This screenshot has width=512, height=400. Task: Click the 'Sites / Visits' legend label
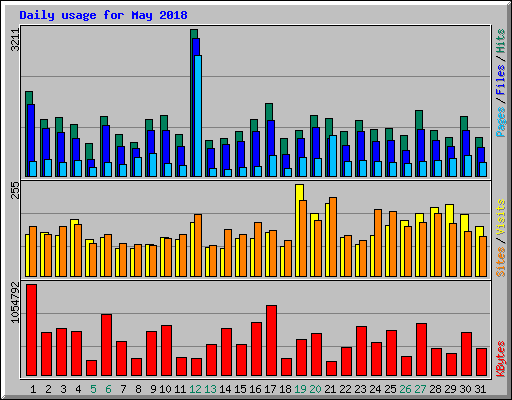[501, 238]
